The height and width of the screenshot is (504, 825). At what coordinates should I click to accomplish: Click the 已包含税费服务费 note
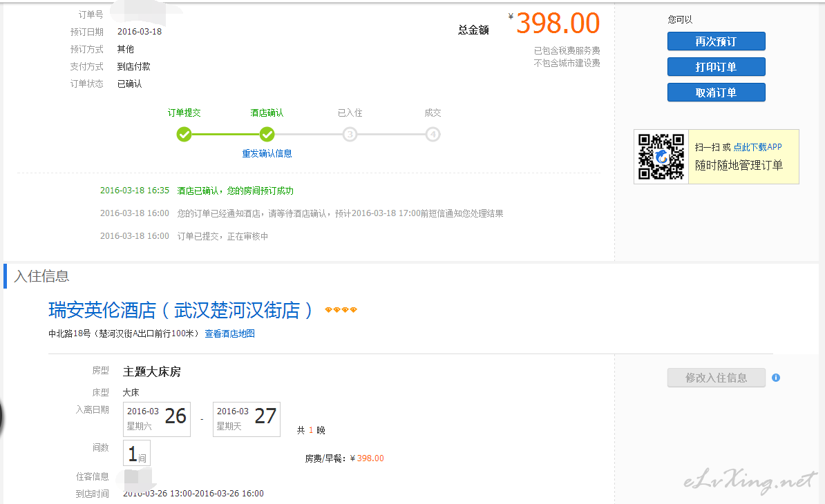pos(567,51)
